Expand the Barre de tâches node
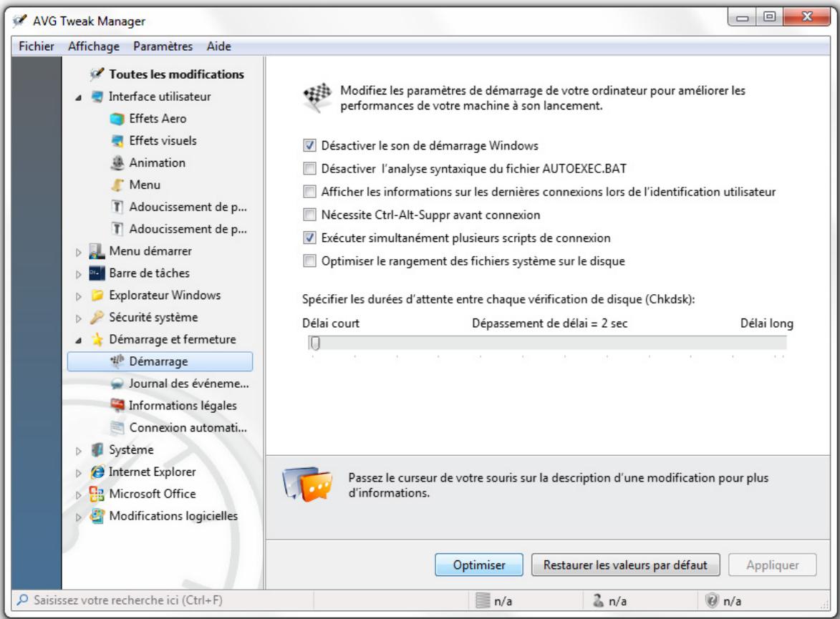 point(79,273)
